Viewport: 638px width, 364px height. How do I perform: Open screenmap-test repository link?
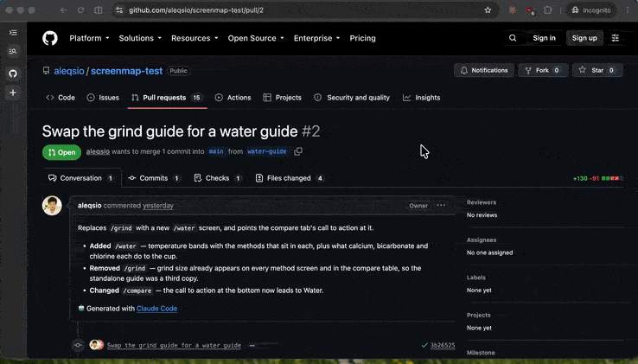click(x=126, y=71)
